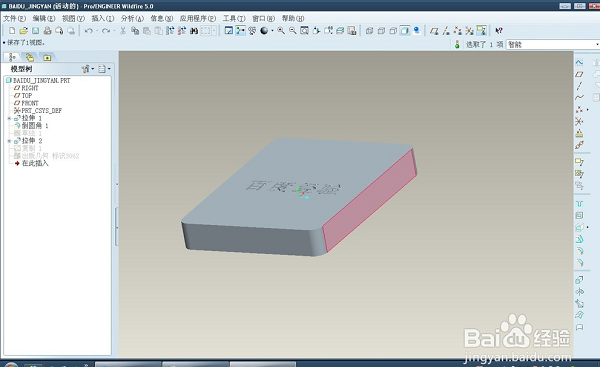Click the zoom in magnifier icon

281,31
